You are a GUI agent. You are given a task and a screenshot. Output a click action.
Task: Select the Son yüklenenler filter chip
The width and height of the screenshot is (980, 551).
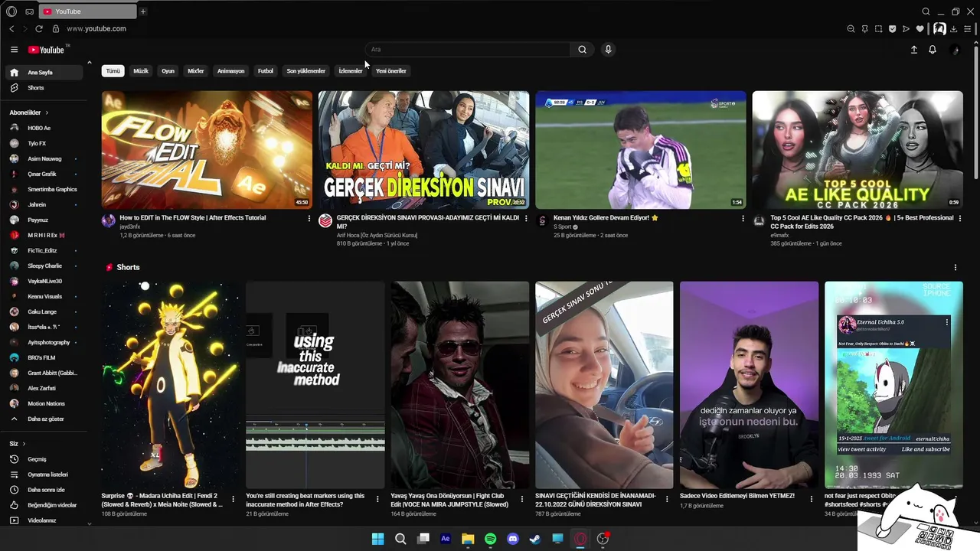point(306,71)
